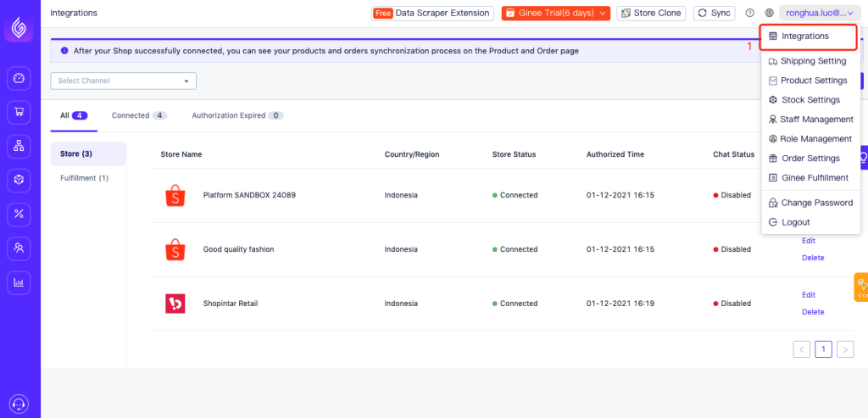Open Order Settings menu item

(x=811, y=159)
